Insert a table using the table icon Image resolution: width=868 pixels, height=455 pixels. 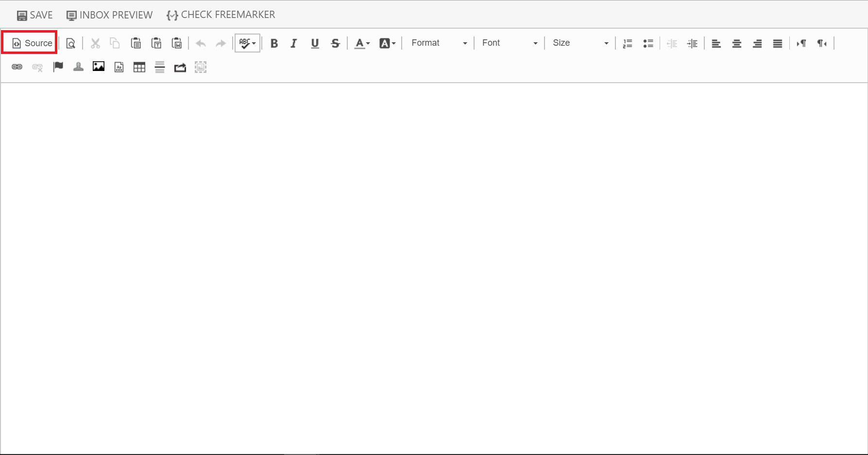(139, 67)
